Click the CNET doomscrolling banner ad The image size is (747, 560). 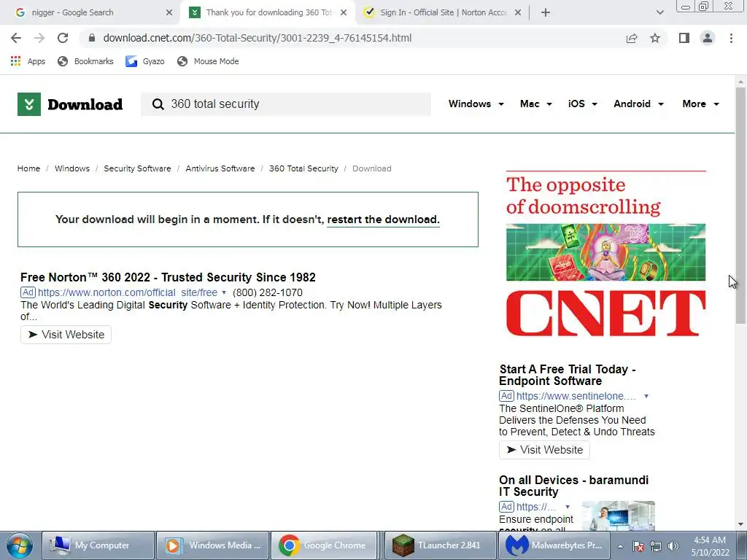(605, 254)
